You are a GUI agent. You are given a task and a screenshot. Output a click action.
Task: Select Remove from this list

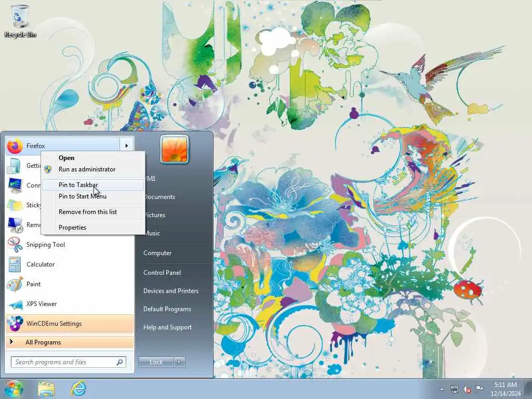(94, 212)
